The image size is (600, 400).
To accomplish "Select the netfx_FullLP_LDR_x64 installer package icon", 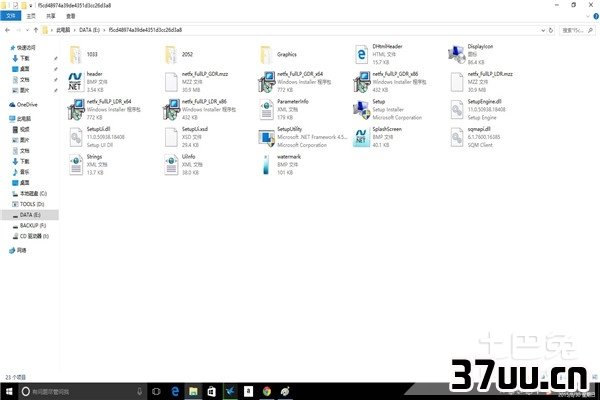I will click(x=76, y=109).
